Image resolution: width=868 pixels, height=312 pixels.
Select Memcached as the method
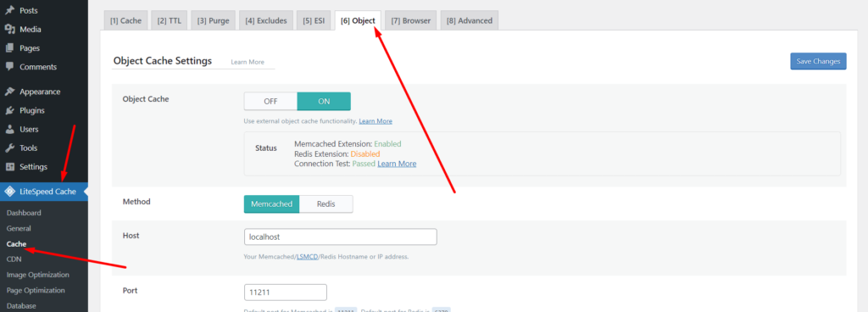[272, 203]
